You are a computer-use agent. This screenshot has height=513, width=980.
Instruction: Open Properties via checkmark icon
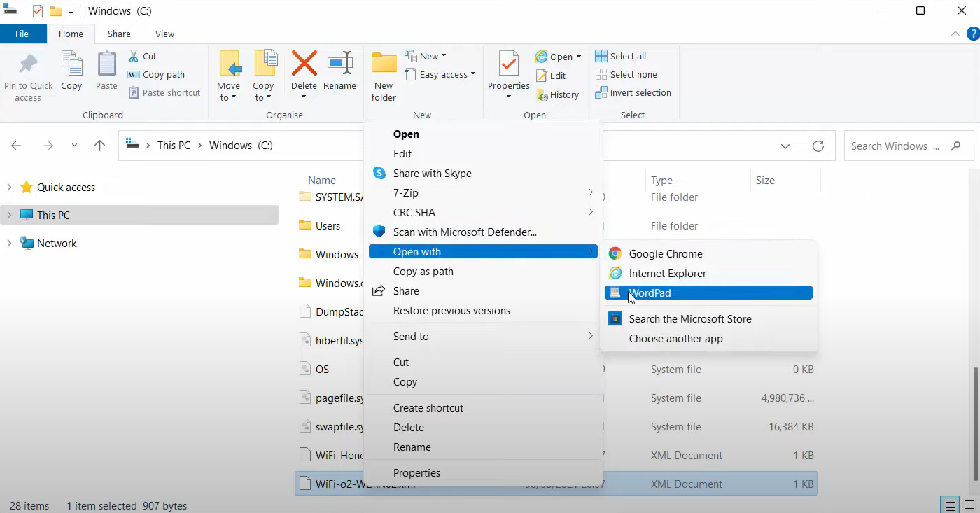[508, 64]
